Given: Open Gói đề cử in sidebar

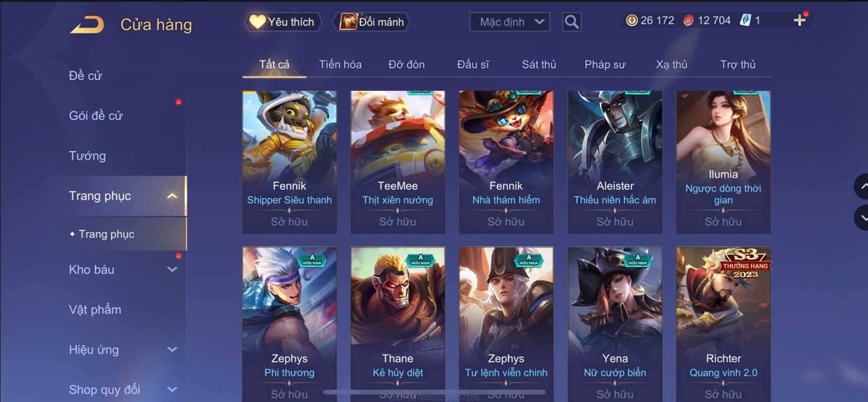Looking at the screenshot, I should (x=96, y=116).
